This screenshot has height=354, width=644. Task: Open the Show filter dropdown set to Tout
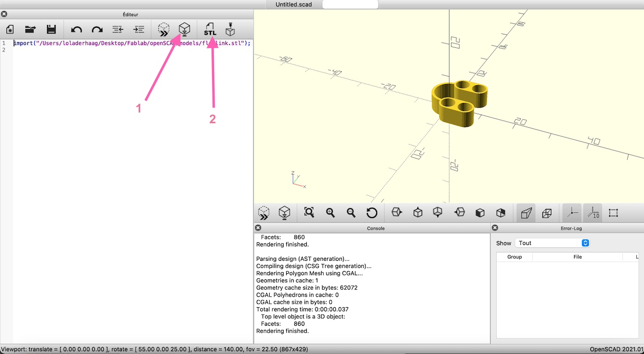[x=552, y=243]
